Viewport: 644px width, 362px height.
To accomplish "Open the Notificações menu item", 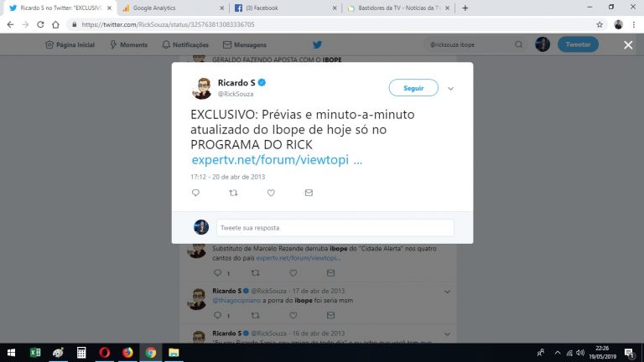I will 185,44.
